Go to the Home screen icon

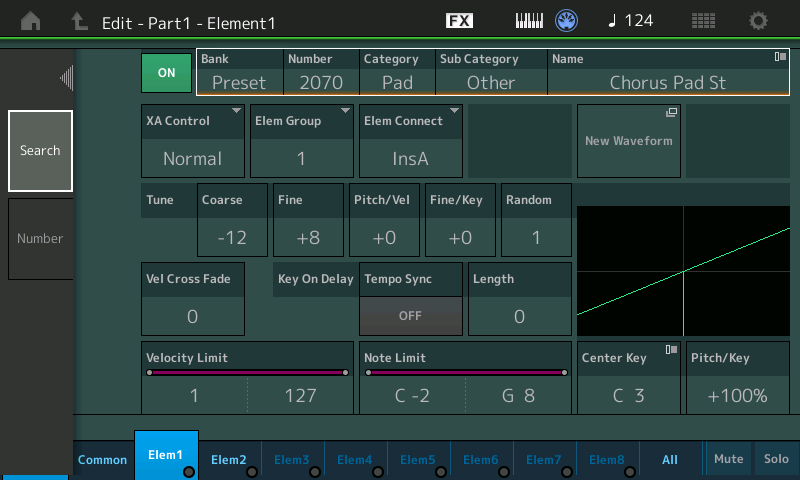tap(31, 21)
